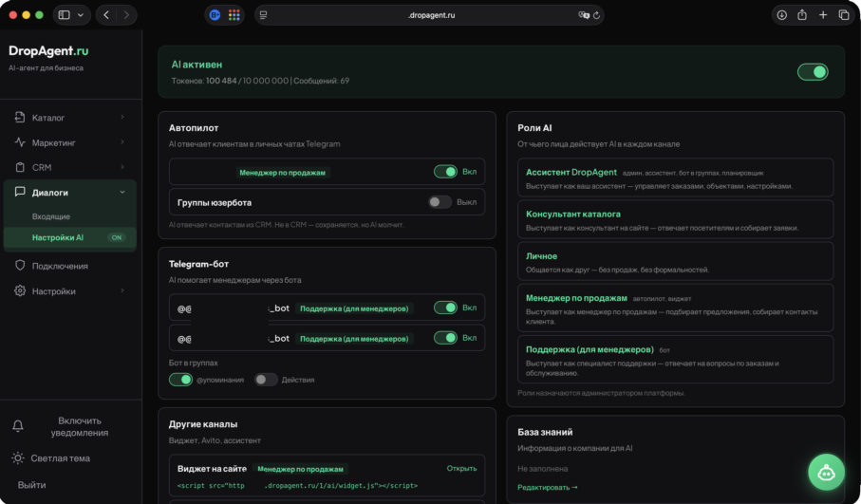Click the sun icon for light theme
The width and height of the screenshot is (861, 504).
pyautogui.click(x=18, y=458)
